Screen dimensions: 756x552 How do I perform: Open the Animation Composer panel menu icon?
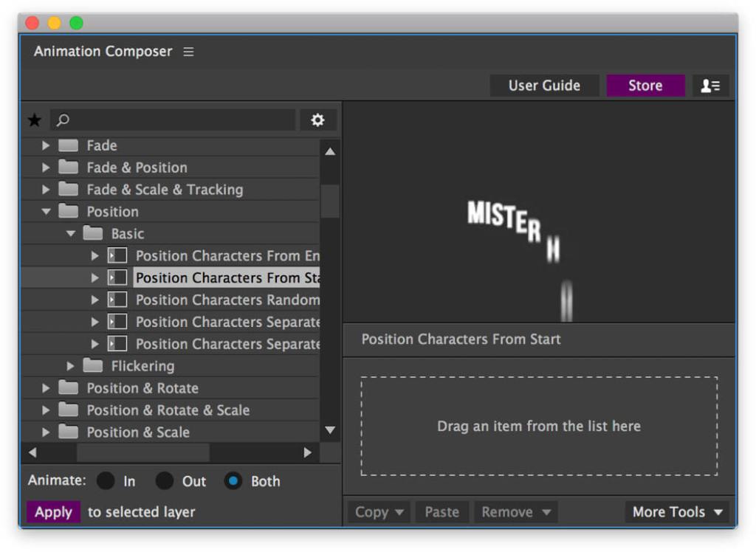click(188, 52)
